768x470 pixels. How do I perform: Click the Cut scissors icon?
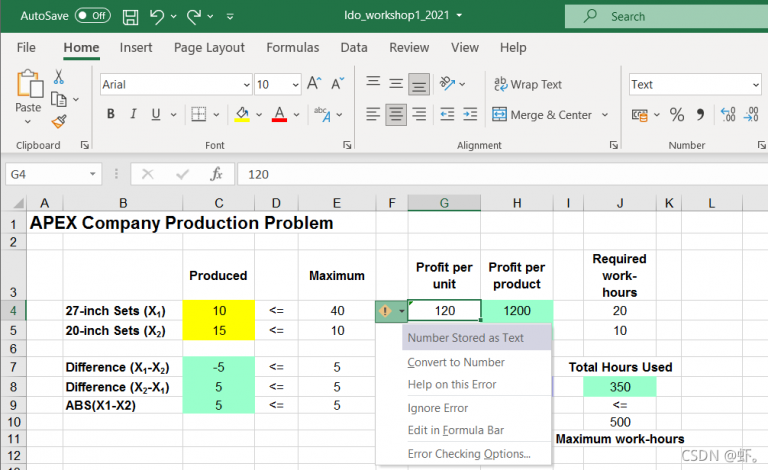(59, 77)
